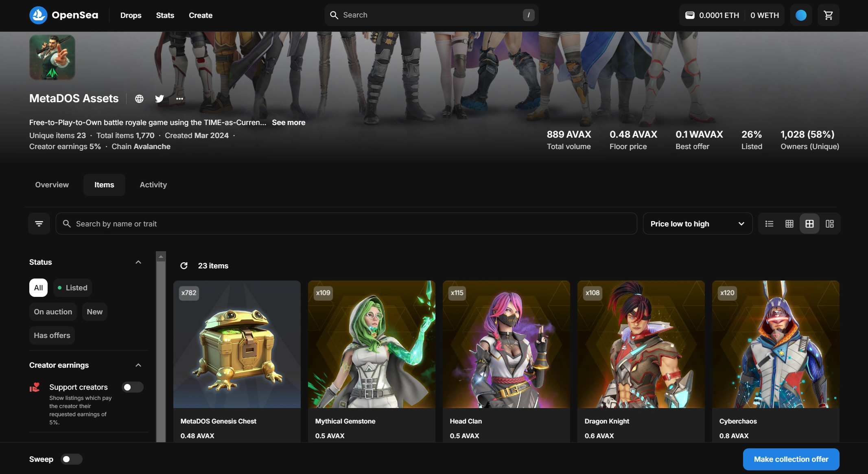
Task: Click See more in description
Action: 288,122
